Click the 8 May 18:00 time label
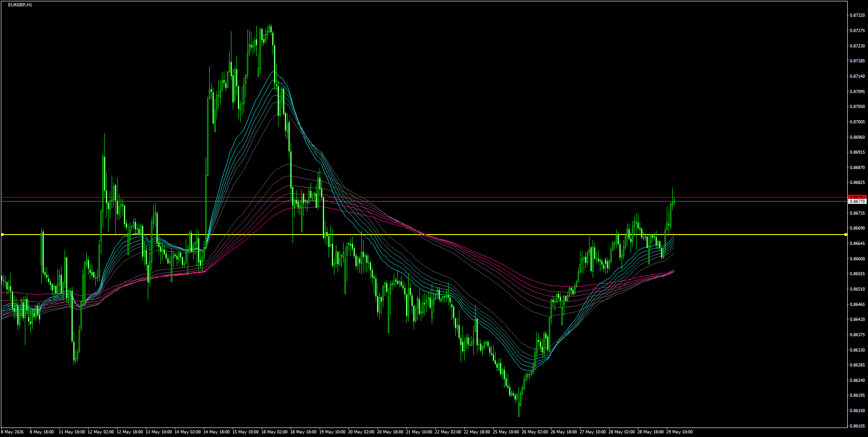This screenshot has height=437, width=868. pyautogui.click(x=42, y=432)
